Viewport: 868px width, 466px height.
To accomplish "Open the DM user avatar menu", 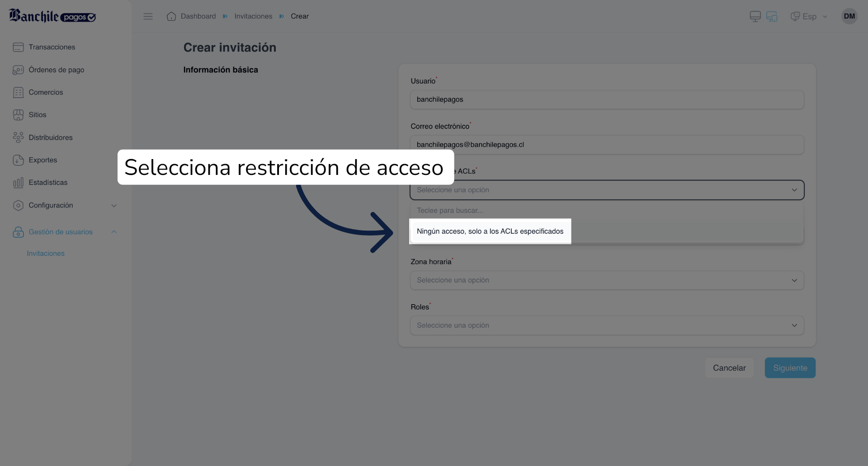I will click(849, 16).
